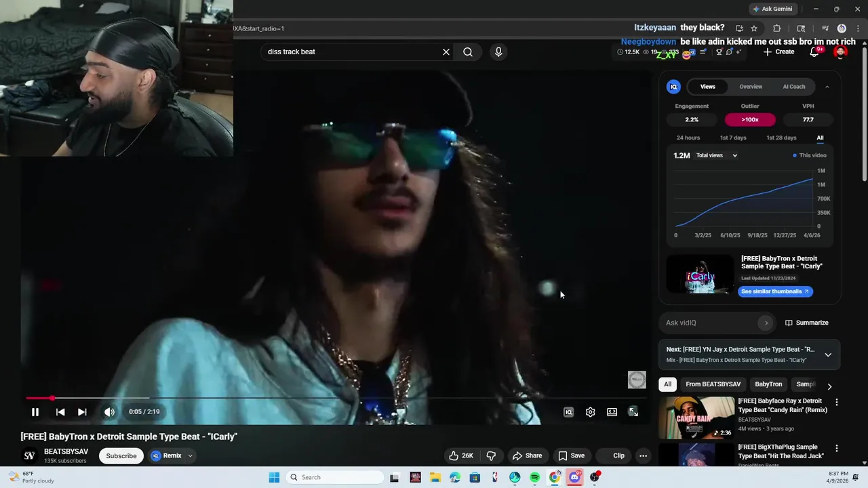Select the All filter chip
Screen dimensions: 868x488
[x=667, y=384]
